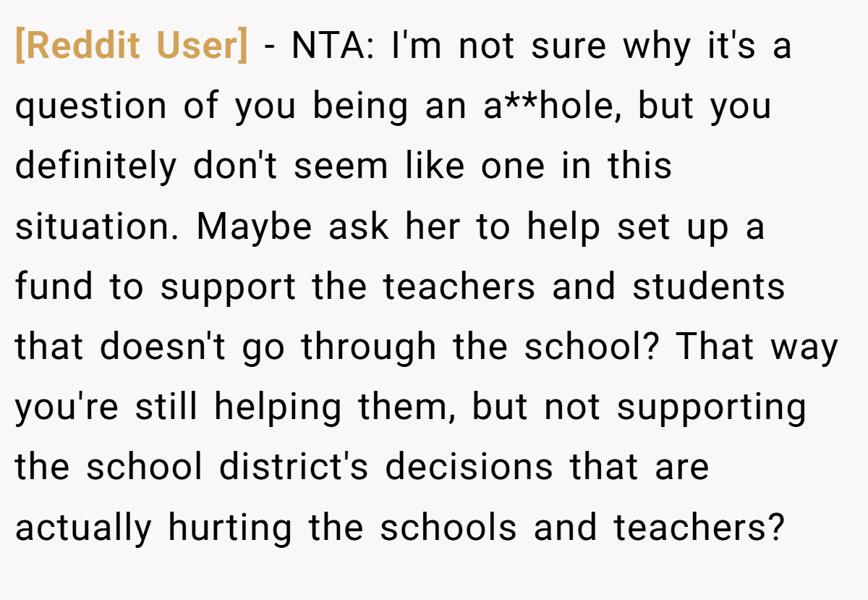Click the word seem
Screen dimensions: 868x600
point(341,166)
